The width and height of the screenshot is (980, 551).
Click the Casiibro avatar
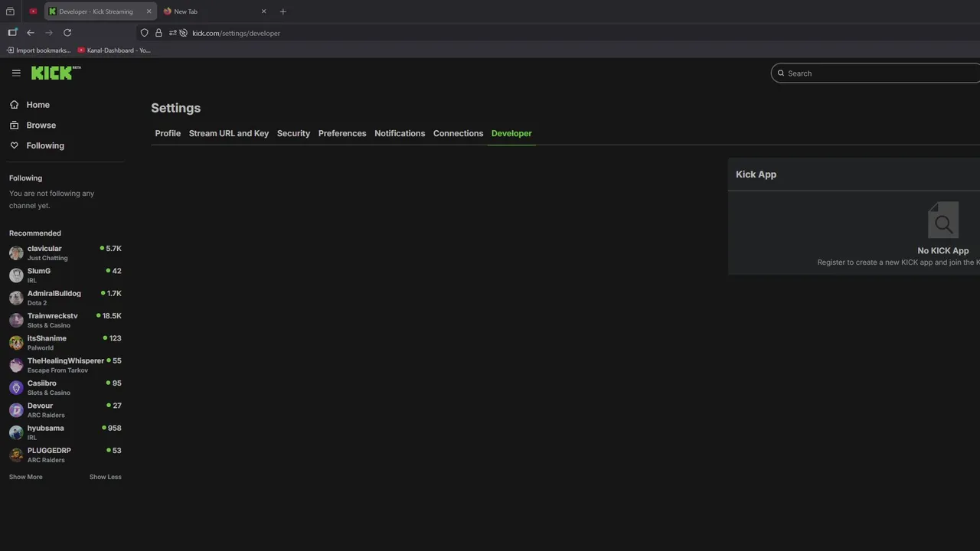[16, 388]
